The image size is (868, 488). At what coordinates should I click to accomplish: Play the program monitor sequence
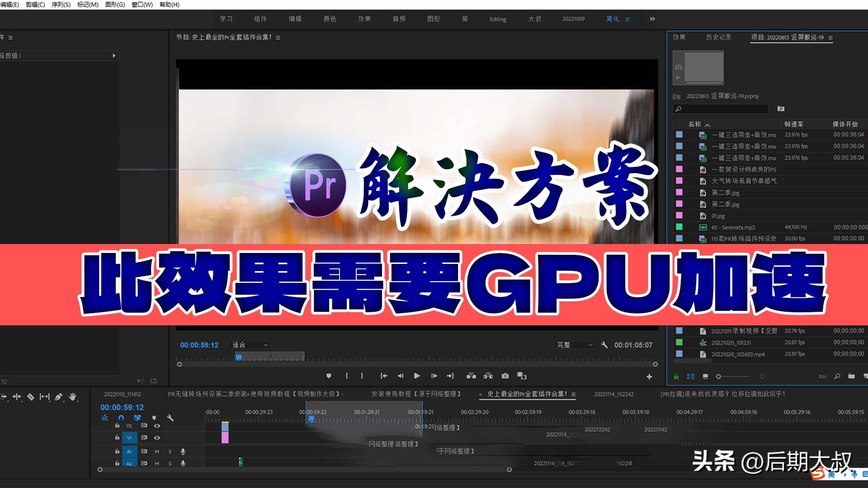[417, 376]
